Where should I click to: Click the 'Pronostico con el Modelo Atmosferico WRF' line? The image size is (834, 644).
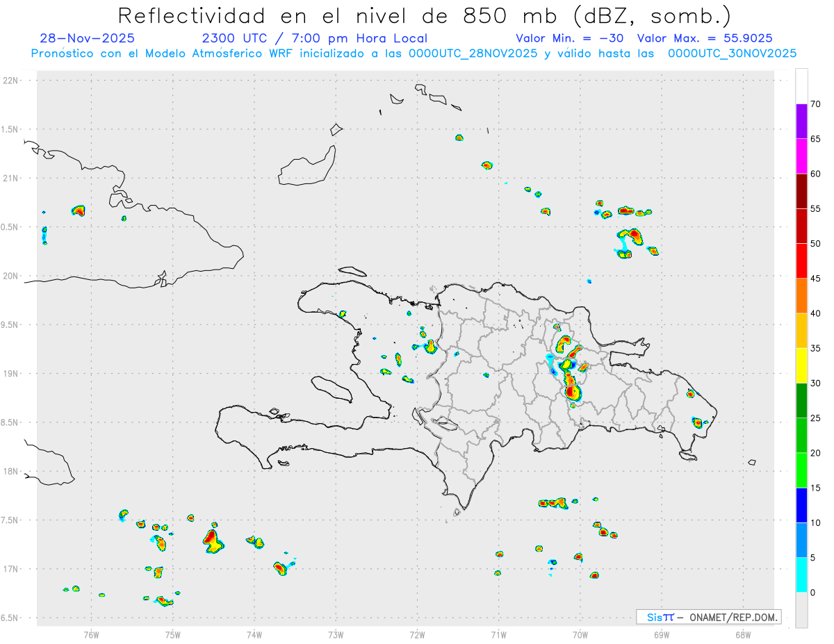(x=414, y=53)
